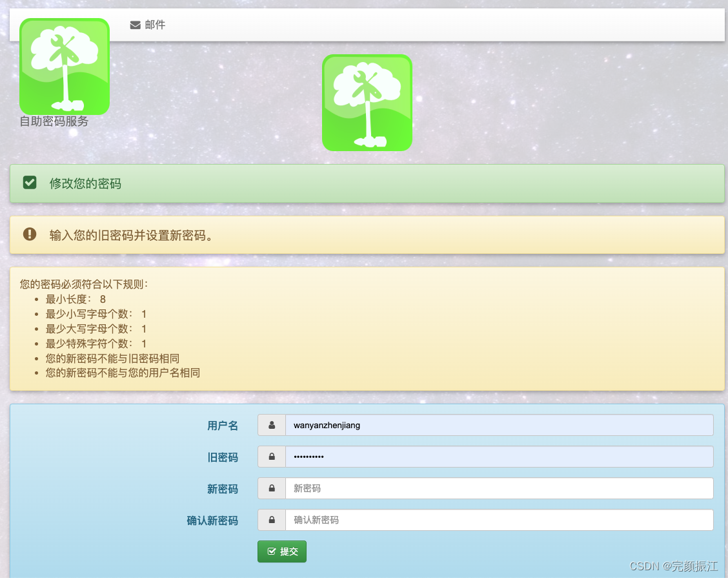728x578 pixels.
Task: Click the checkbox icon inside the 提交 button
Action: (x=272, y=552)
